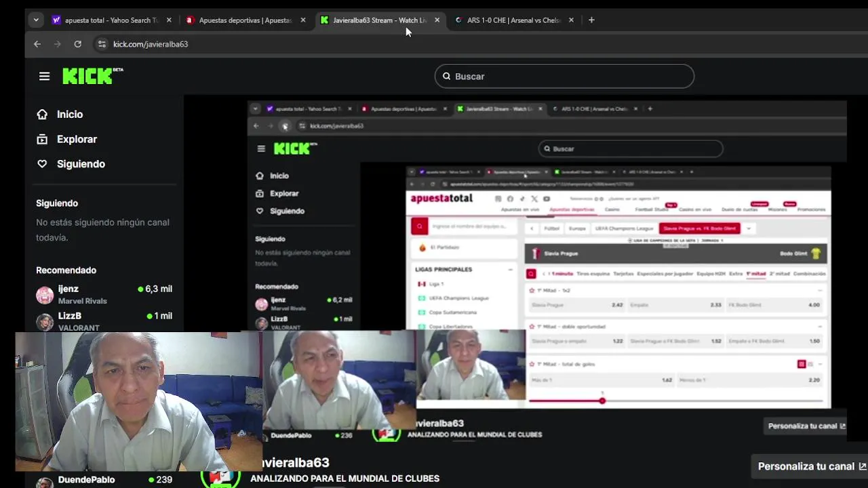Click hamburger menu in streamed Kick page

point(261,148)
